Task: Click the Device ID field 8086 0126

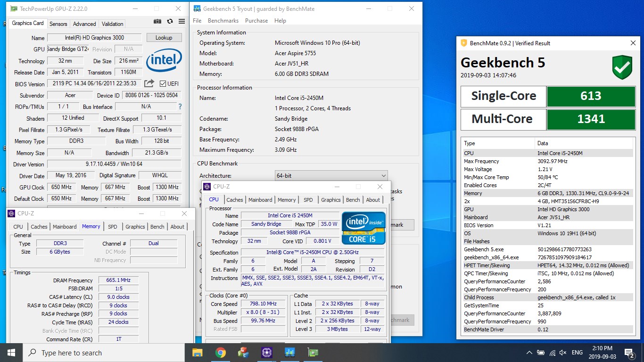Action: point(152,95)
